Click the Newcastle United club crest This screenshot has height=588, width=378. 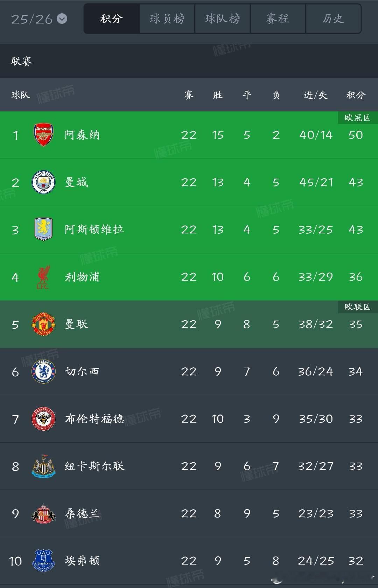[x=43, y=466]
